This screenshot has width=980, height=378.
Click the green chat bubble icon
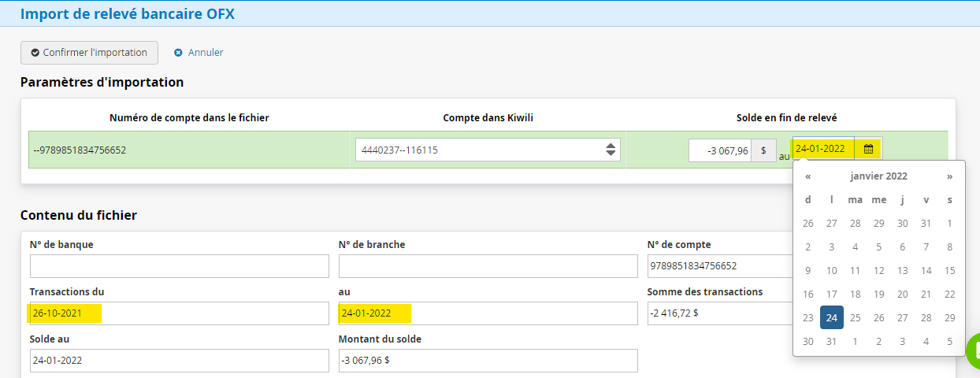point(975,350)
